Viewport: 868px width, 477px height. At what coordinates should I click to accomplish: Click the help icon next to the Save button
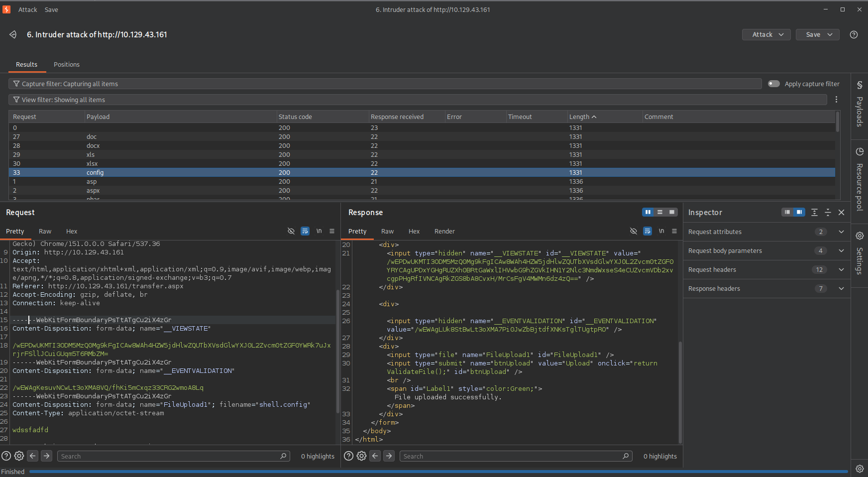(x=854, y=34)
